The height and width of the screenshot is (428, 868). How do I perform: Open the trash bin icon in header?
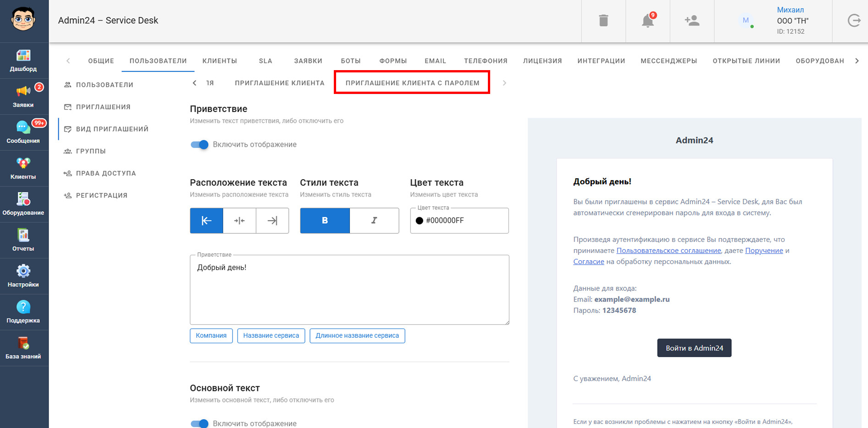(x=603, y=21)
